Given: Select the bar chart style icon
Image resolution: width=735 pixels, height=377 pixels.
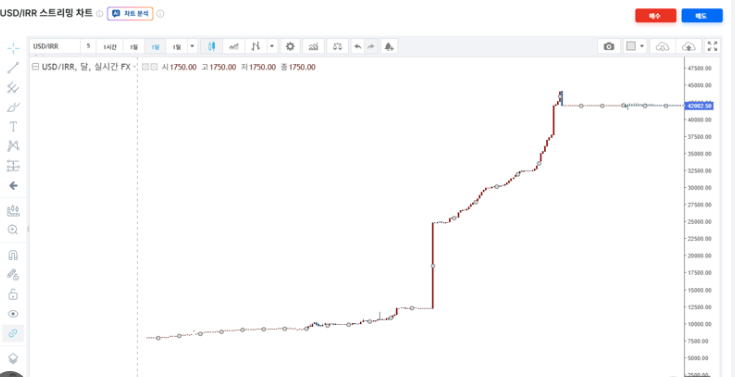Looking at the screenshot, I should [x=256, y=46].
